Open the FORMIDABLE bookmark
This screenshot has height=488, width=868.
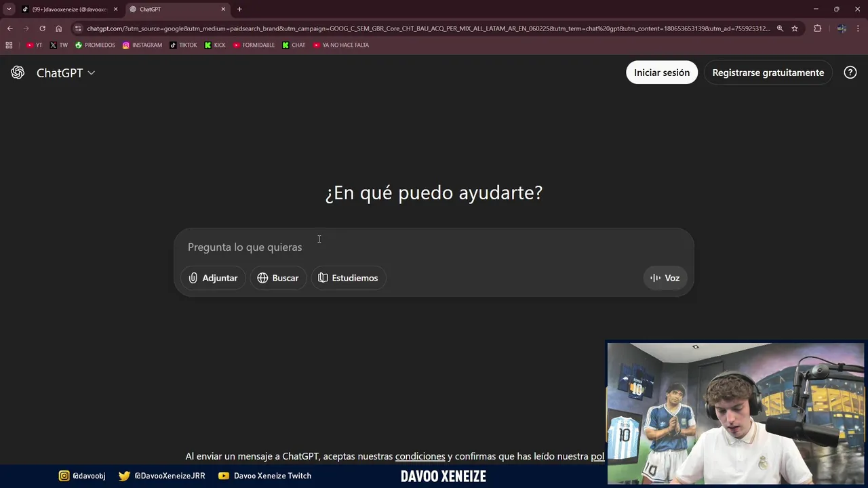[254, 45]
